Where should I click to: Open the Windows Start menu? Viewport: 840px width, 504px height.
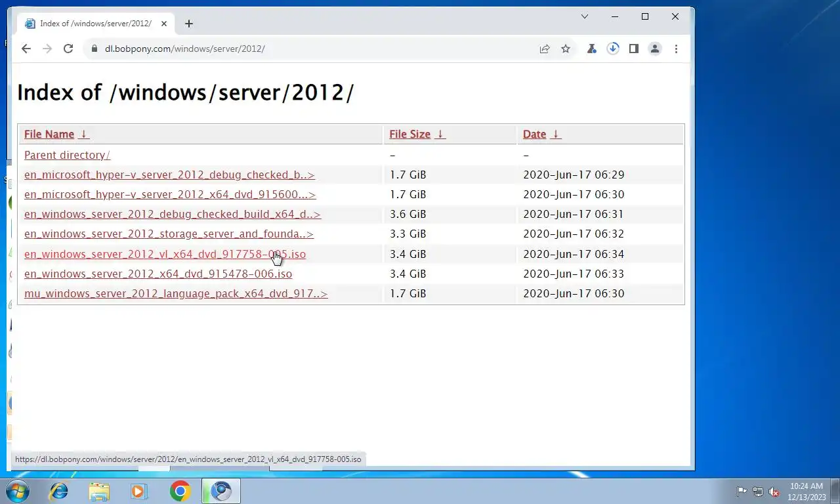click(18, 491)
